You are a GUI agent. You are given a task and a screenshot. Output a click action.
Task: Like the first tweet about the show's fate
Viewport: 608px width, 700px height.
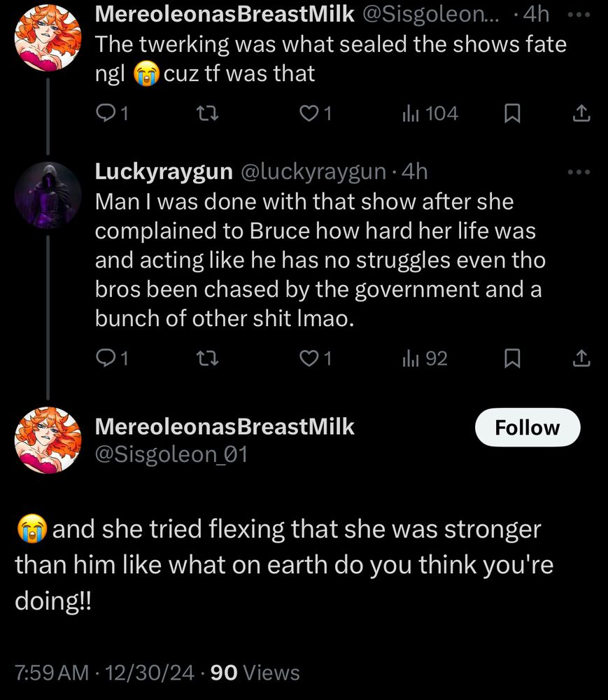point(309,113)
